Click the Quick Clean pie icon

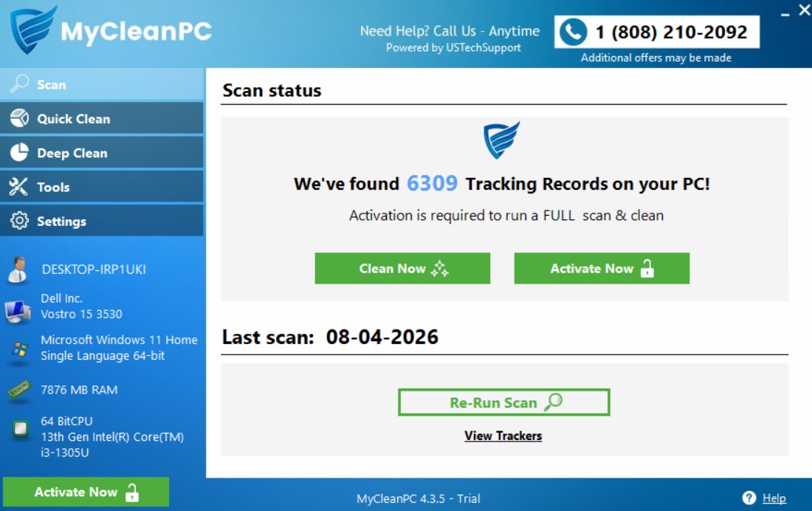[20, 118]
